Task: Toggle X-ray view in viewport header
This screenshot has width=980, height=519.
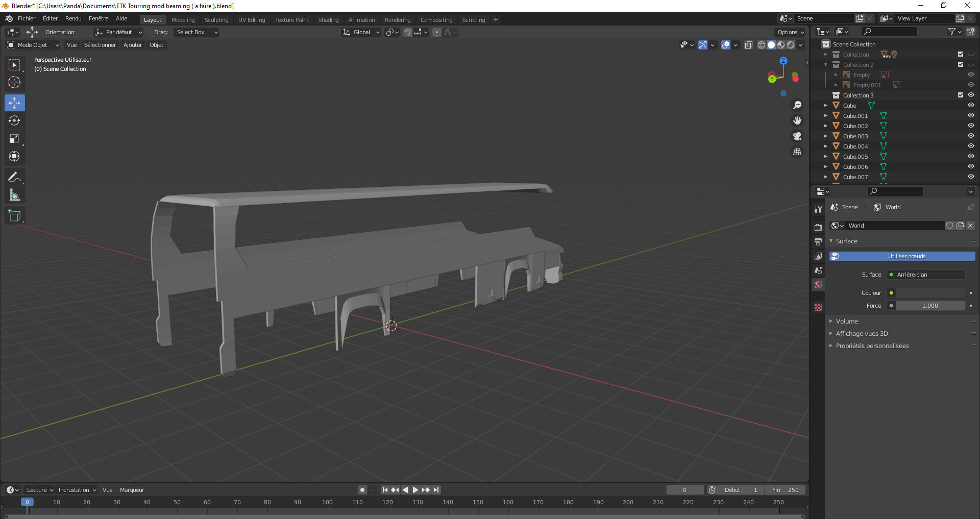Action: tap(748, 45)
